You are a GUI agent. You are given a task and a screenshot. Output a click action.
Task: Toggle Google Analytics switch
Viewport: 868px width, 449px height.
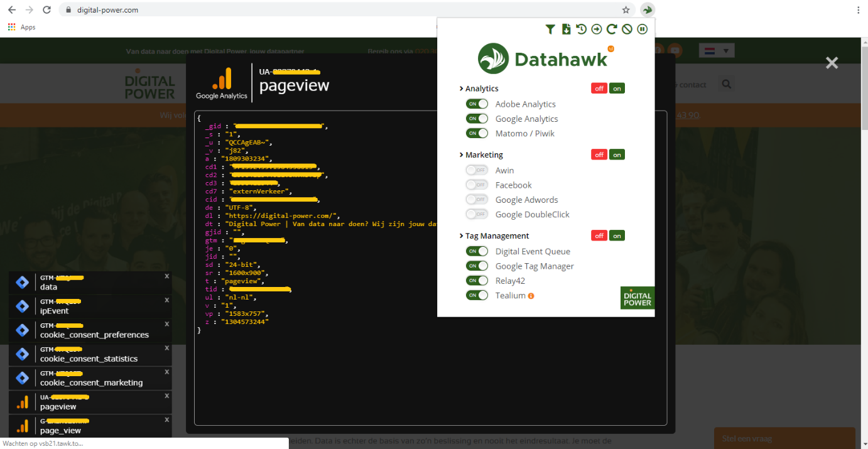coord(477,118)
